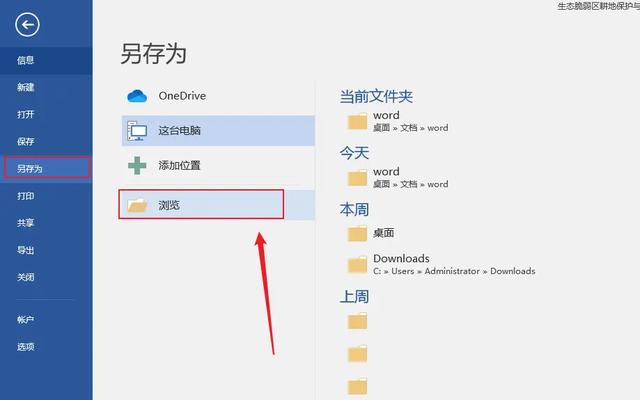
Task: Click 关闭 in the sidebar menu
Action: [x=25, y=277]
